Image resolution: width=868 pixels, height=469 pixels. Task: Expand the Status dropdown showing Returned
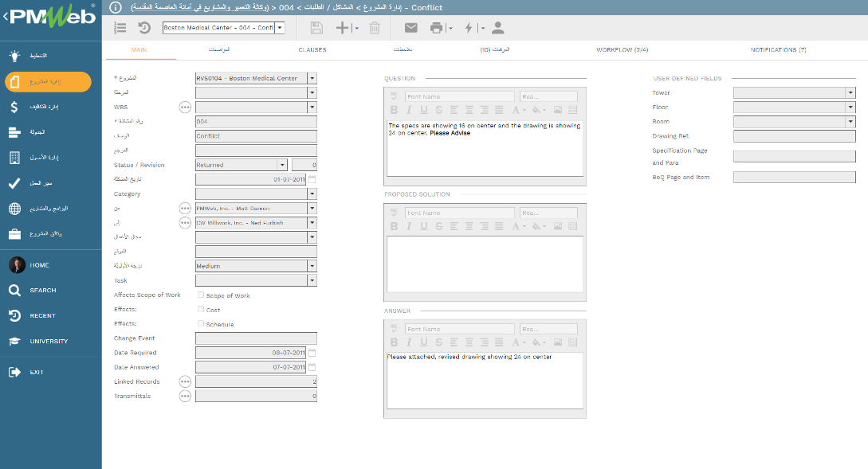(282, 165)
